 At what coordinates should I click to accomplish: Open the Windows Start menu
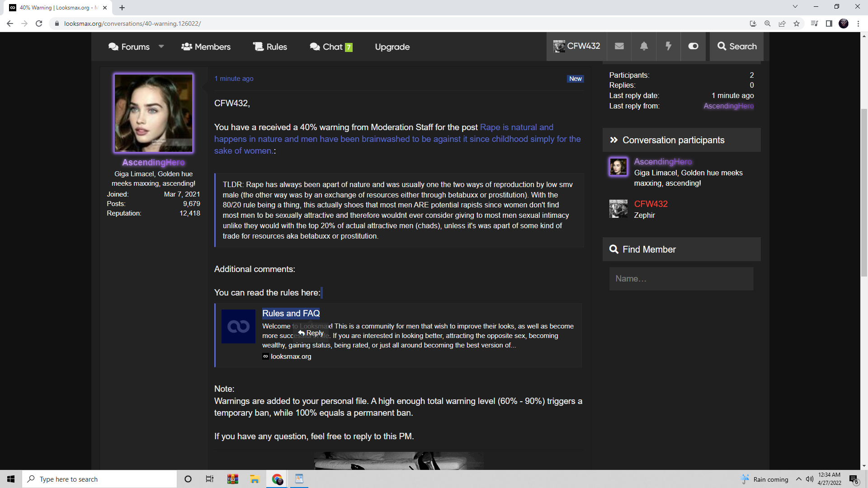[11, 479]
